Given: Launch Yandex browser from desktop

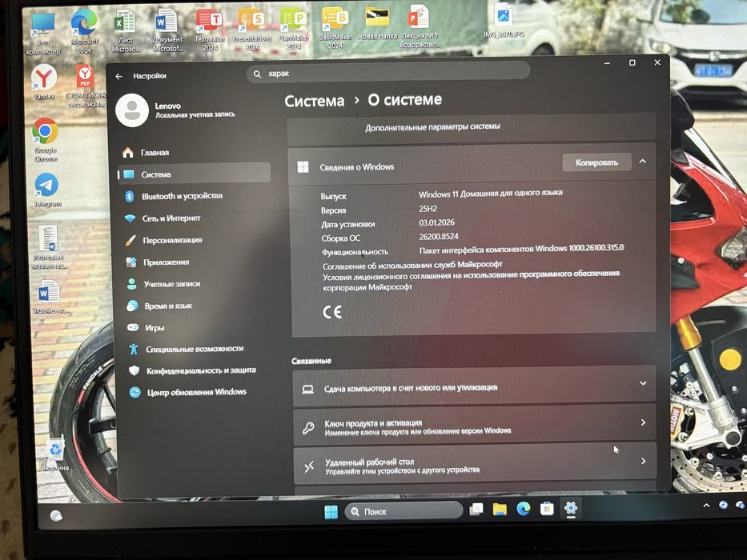Looking at the screenshot, I should point(44,82).
